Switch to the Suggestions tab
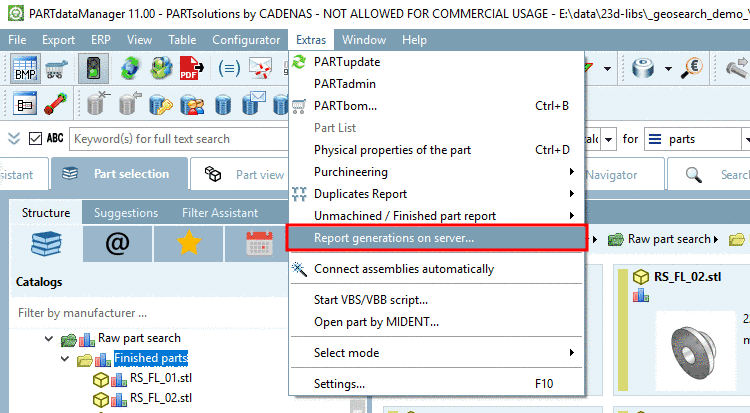 tap(125, 213)
